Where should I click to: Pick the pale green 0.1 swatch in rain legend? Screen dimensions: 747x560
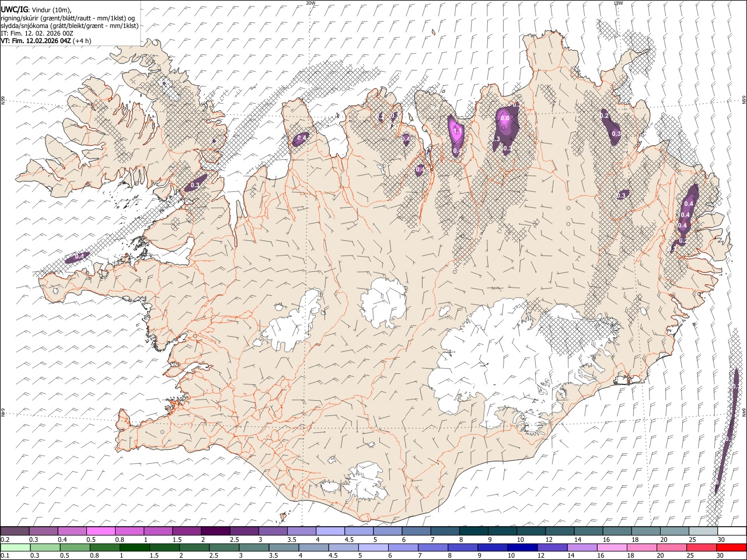click(15, 548)
